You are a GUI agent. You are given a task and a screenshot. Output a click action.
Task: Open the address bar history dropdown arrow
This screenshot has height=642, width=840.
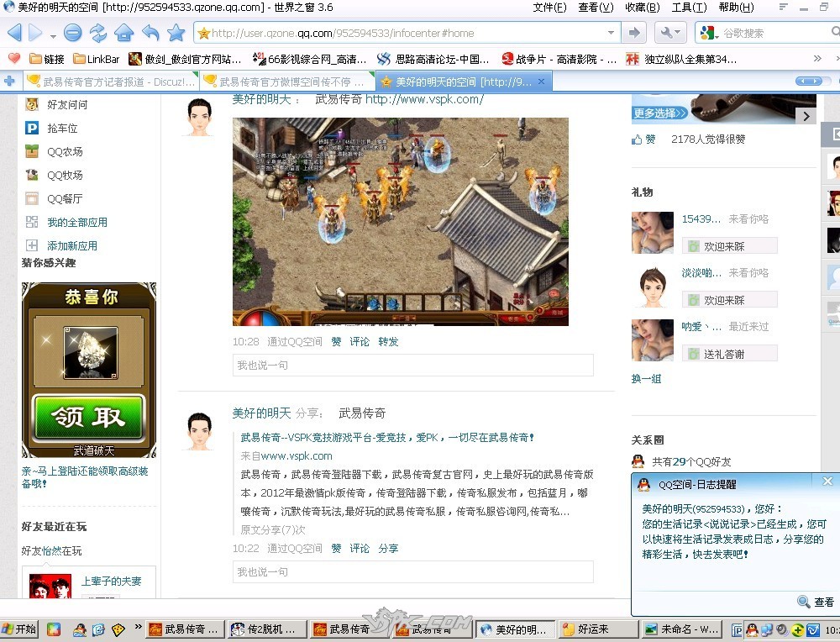(611, 33)
